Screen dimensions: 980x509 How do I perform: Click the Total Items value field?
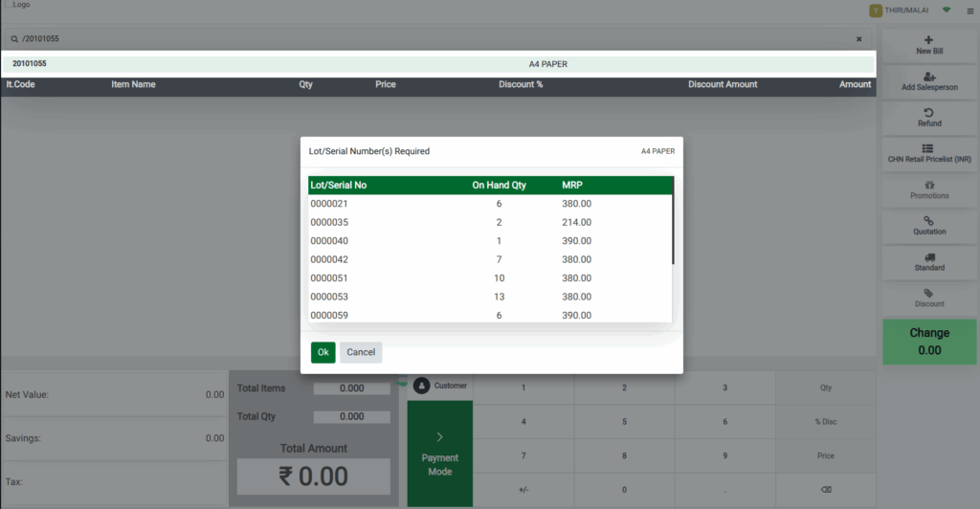[x=352, y=388]
